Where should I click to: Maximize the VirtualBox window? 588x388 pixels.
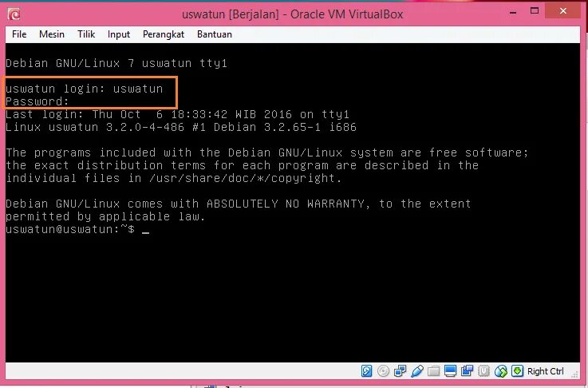tap(535, 11)
